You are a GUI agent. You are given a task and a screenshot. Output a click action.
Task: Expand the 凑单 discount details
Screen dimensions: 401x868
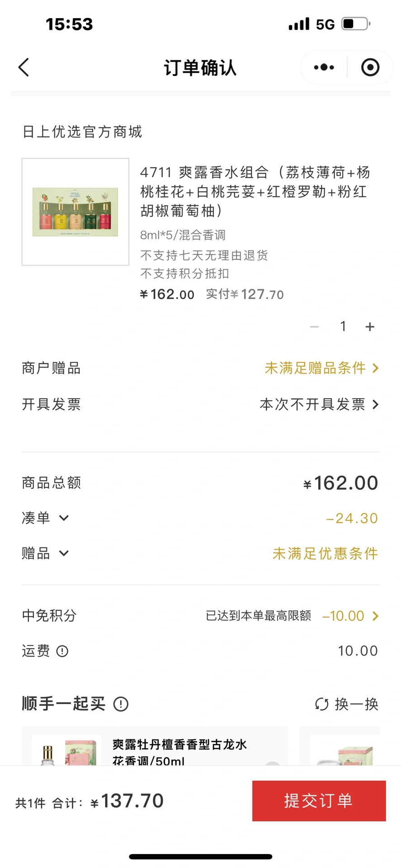(x=64, y=518)
